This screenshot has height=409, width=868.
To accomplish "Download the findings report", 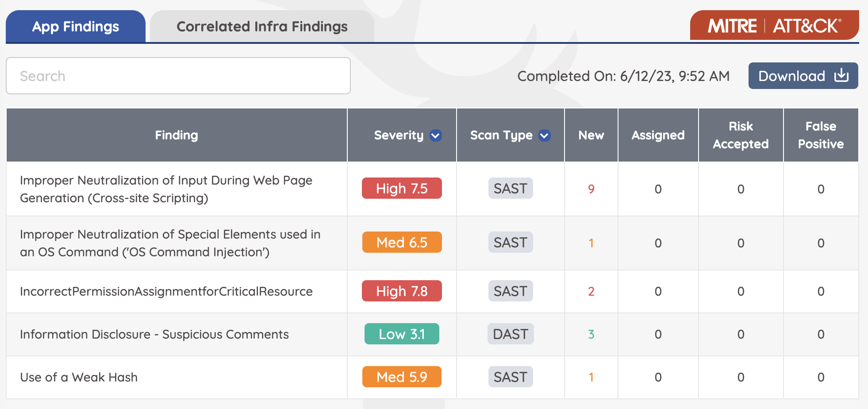I will pos(803,76).
